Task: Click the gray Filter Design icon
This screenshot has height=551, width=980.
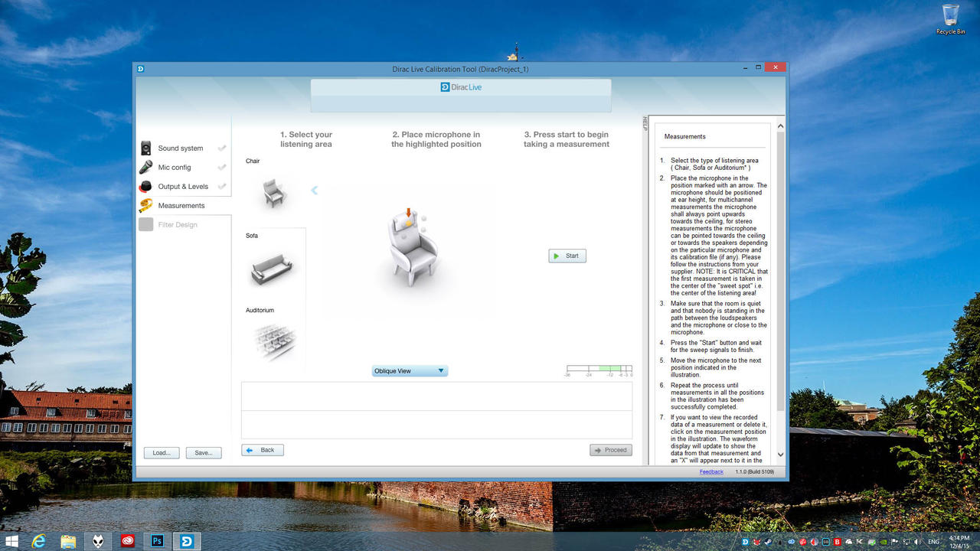Action: click(x=145, y=225)
